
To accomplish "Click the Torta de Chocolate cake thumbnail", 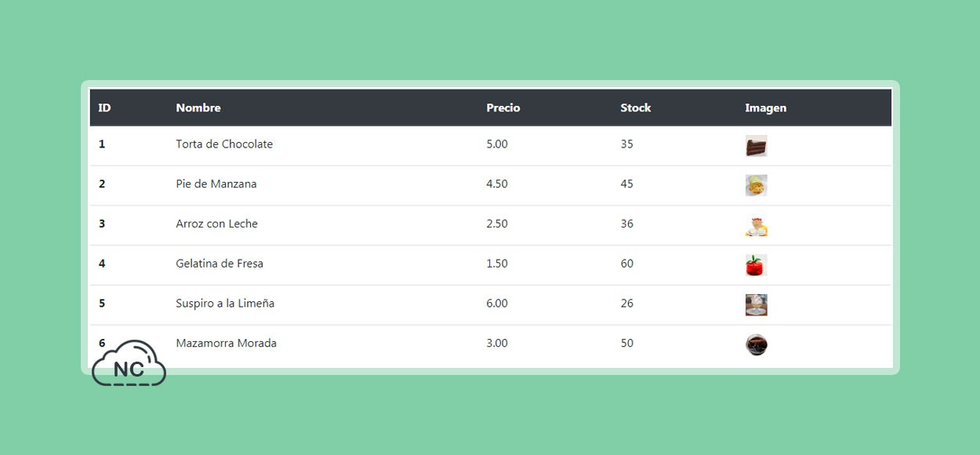I will (757, 146).
